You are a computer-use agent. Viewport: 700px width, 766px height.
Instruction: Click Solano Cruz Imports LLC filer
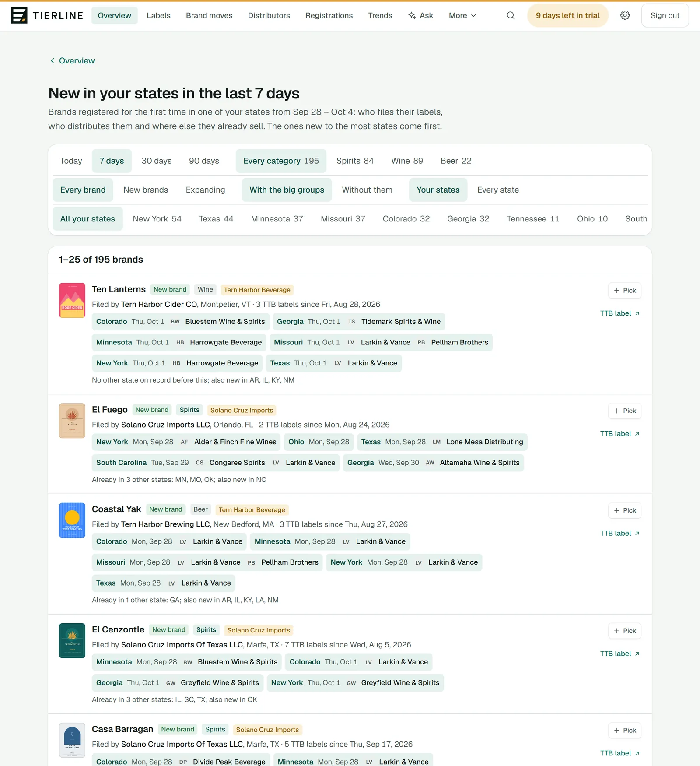coord(165,425)
